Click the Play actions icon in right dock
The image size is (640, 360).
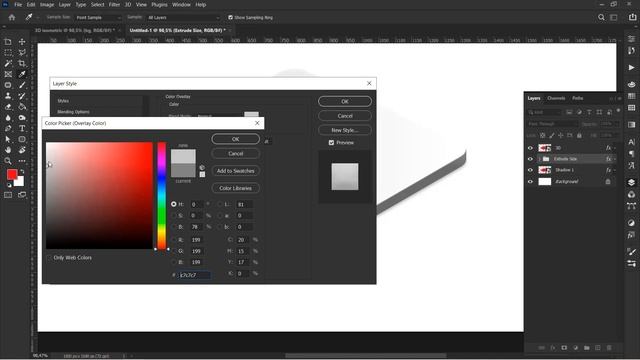pyautogui.click(x=631, y=67)
